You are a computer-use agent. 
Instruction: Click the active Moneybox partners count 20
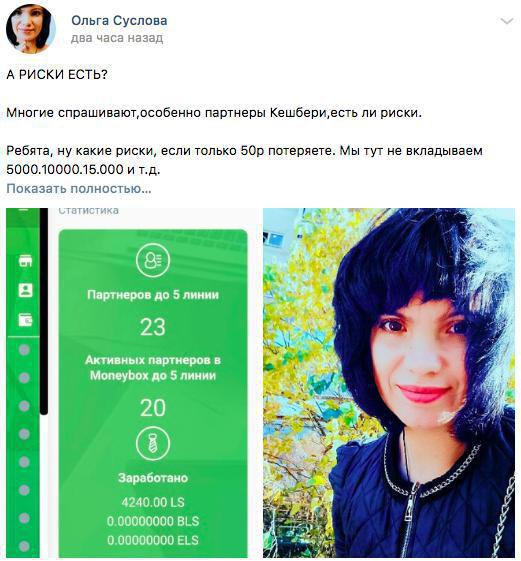tap(153, 408)
